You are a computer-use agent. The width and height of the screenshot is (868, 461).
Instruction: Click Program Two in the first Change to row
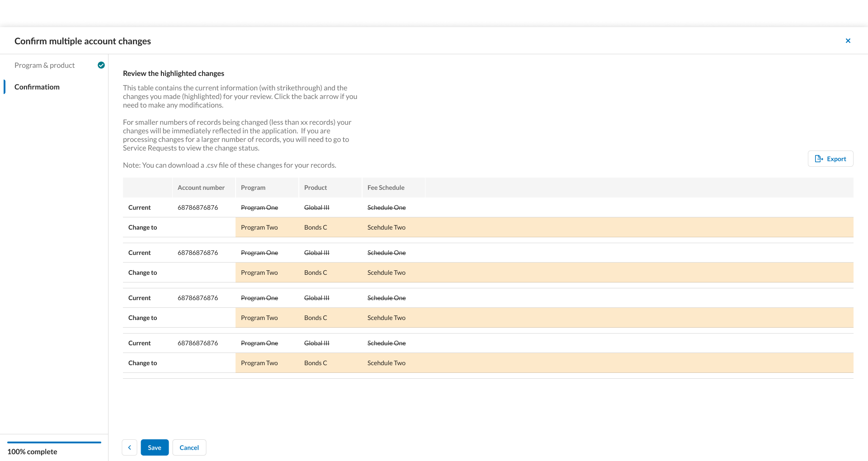coord(259,227)
